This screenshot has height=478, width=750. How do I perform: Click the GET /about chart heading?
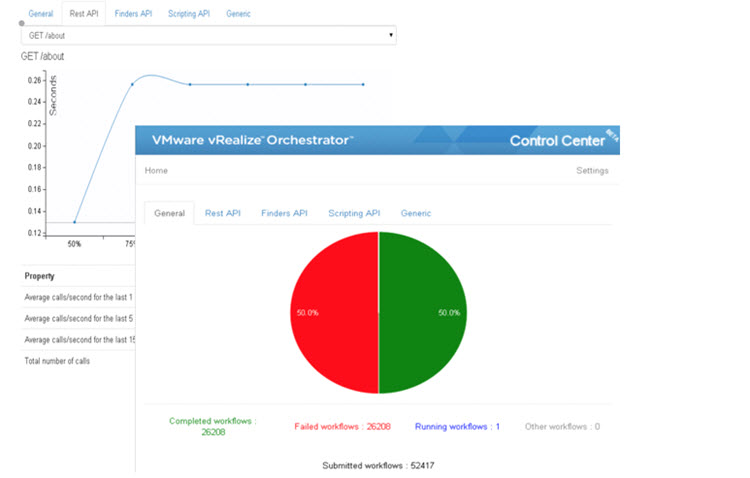tap(42, 56)
